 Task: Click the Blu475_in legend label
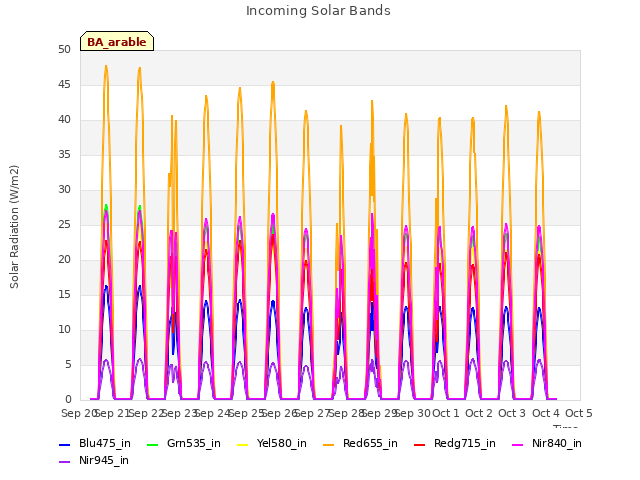[x=105, y=444]
